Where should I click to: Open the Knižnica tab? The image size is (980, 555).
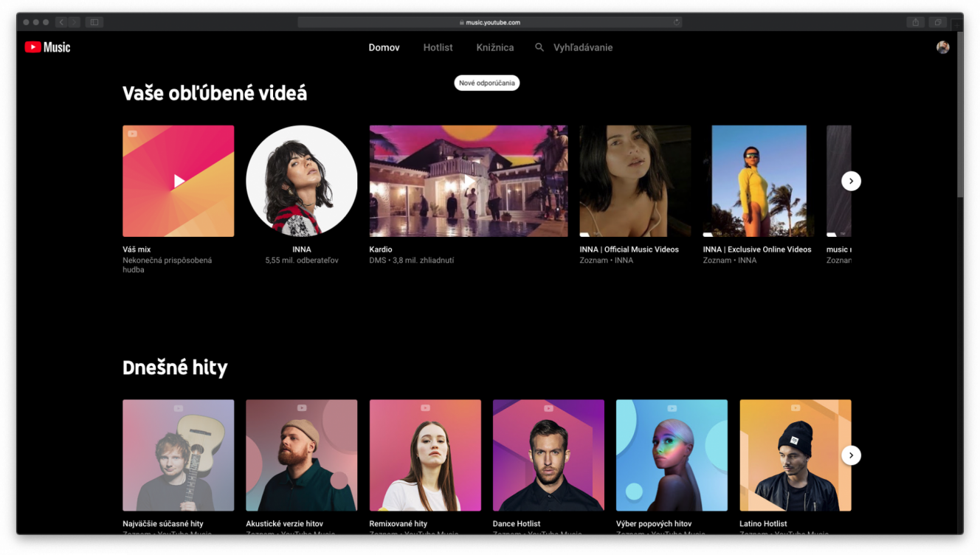pyautogui.click(x=495, y=47)
